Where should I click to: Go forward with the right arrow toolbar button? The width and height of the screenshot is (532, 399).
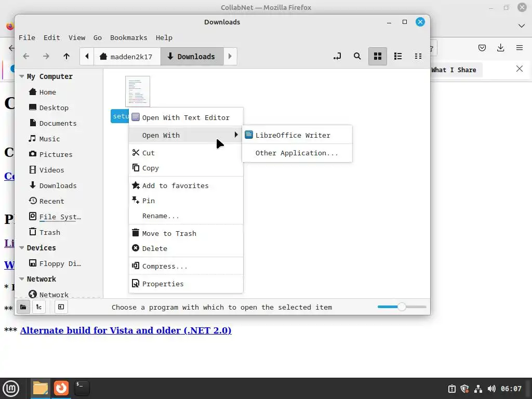click(46, 56)
